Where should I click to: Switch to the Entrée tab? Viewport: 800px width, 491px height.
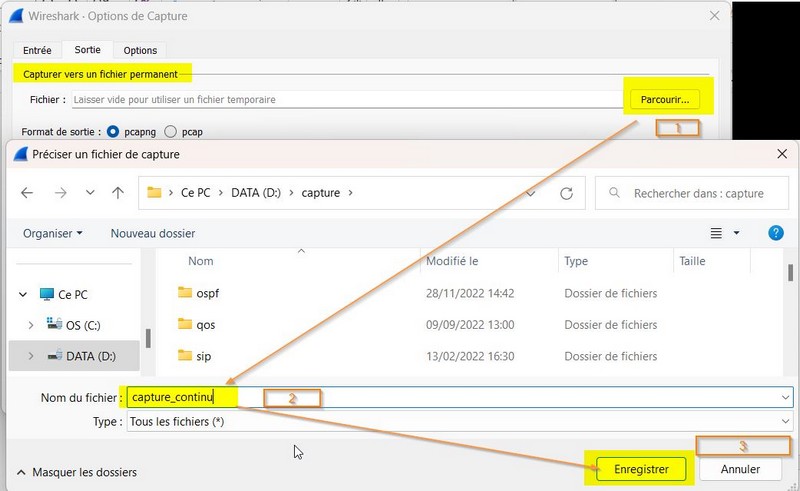pos(37,50)
